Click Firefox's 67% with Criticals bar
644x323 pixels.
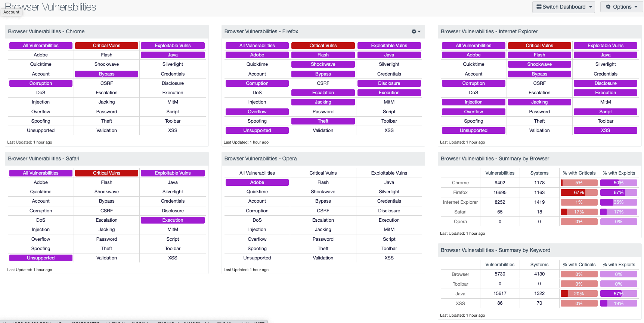tap(579, 193)
